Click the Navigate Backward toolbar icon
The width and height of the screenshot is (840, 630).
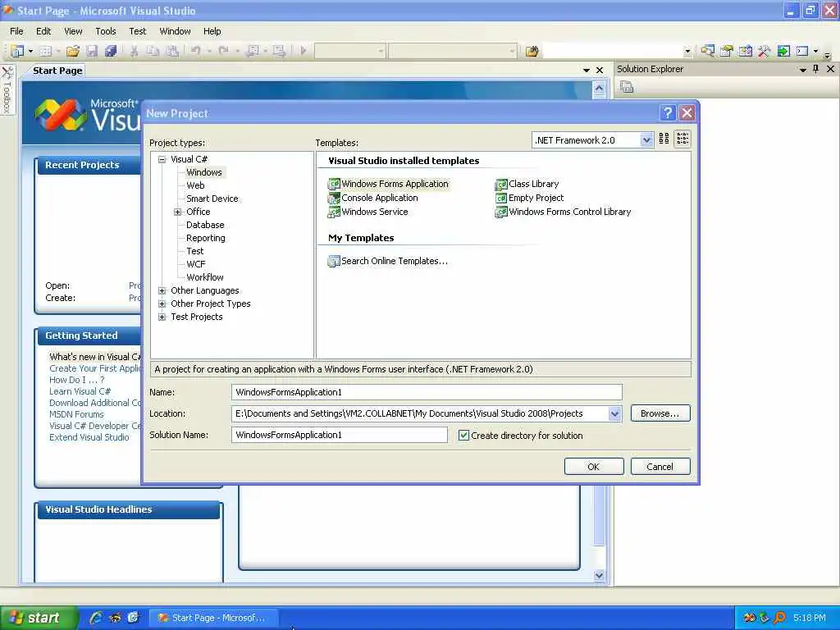click(253, 51)
